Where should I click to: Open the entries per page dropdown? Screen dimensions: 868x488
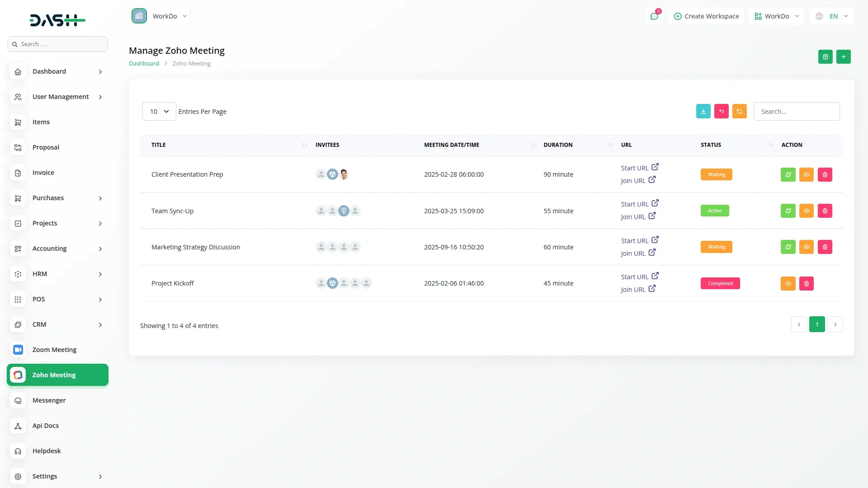[x=159, y=112]
